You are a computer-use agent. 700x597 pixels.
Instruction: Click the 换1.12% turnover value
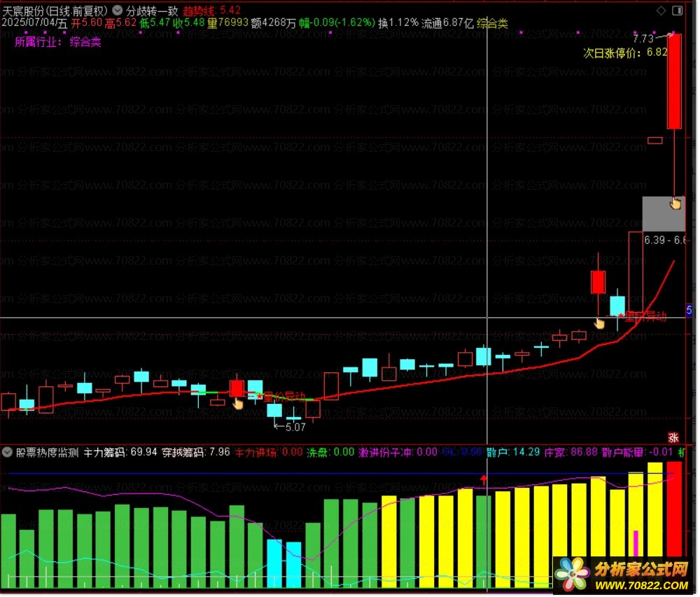pos(398,23)
